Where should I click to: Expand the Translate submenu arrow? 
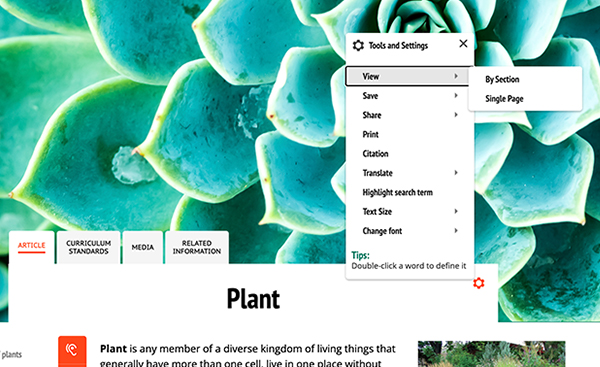coord(456,173)
